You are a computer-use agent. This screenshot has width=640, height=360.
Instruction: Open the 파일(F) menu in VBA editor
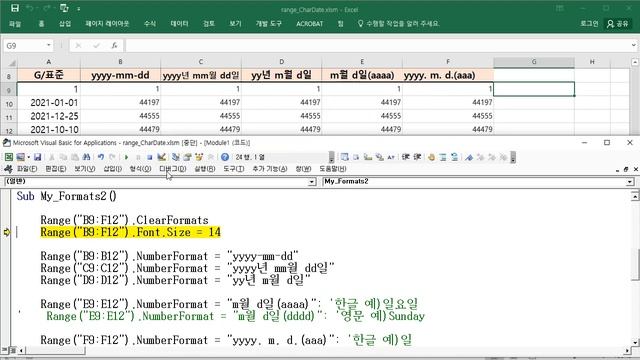27,169
